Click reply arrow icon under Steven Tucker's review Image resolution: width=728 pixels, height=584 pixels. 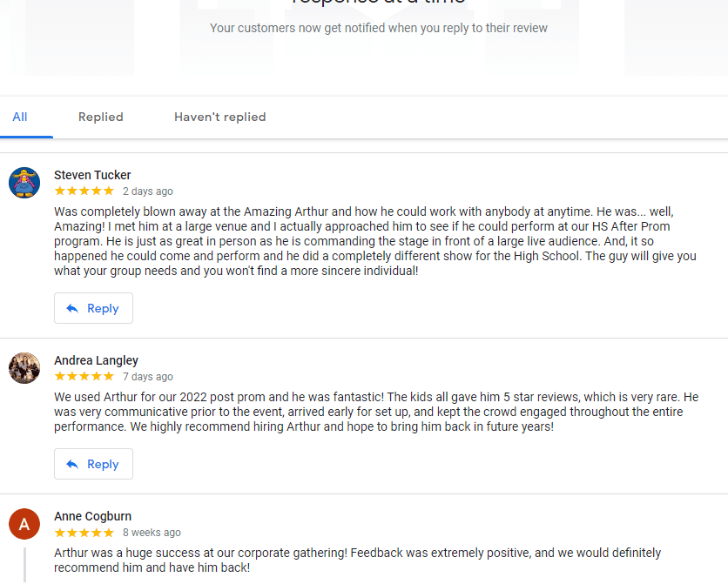pos(72,308)
